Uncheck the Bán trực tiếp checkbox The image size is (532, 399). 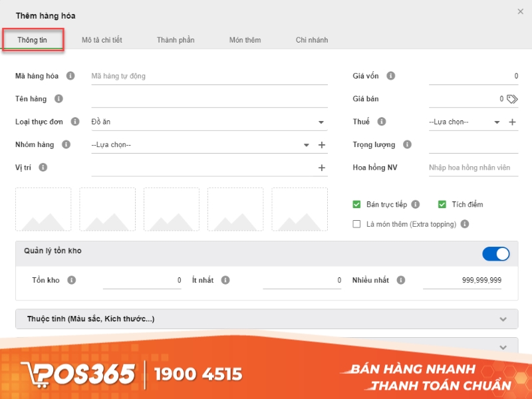tap(357, 204)
